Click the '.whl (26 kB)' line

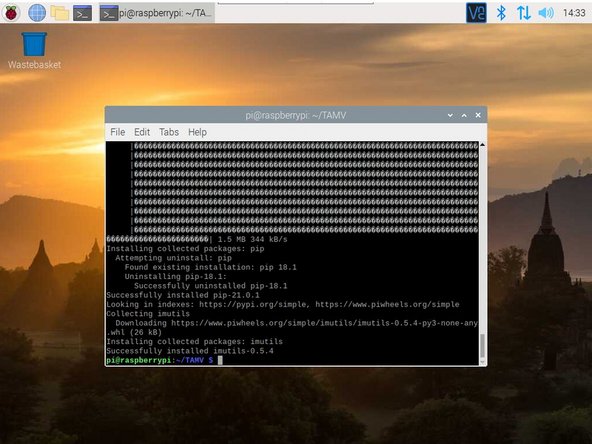coord(134,332)
